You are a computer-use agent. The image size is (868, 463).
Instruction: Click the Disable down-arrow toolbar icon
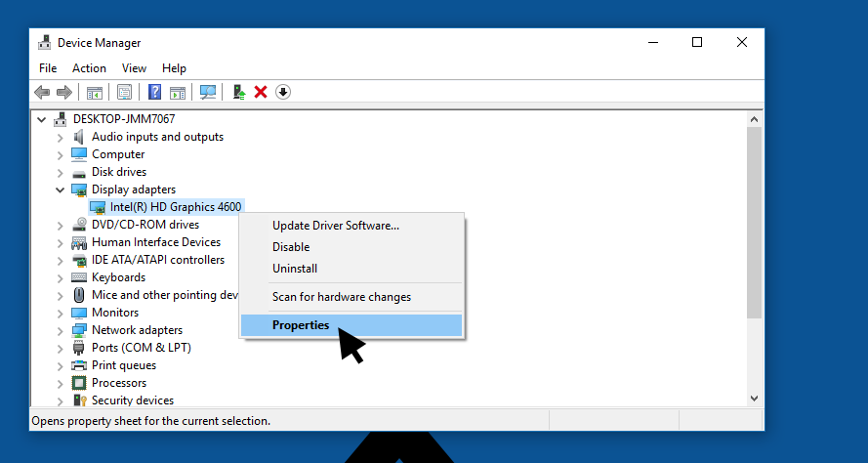tap(283, 92)
